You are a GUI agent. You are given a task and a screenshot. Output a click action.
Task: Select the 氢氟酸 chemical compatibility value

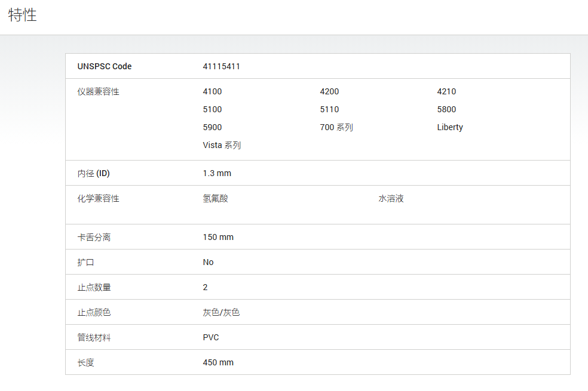point(215,199)
